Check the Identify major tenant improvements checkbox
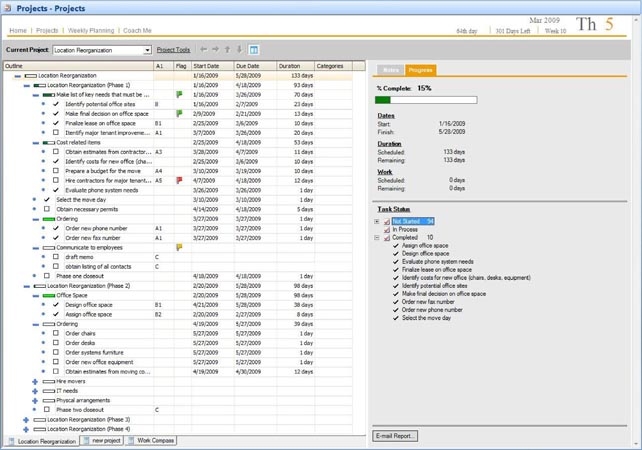Screen dimensions: 642x450 pyautogui.click(x=56, y=133)
